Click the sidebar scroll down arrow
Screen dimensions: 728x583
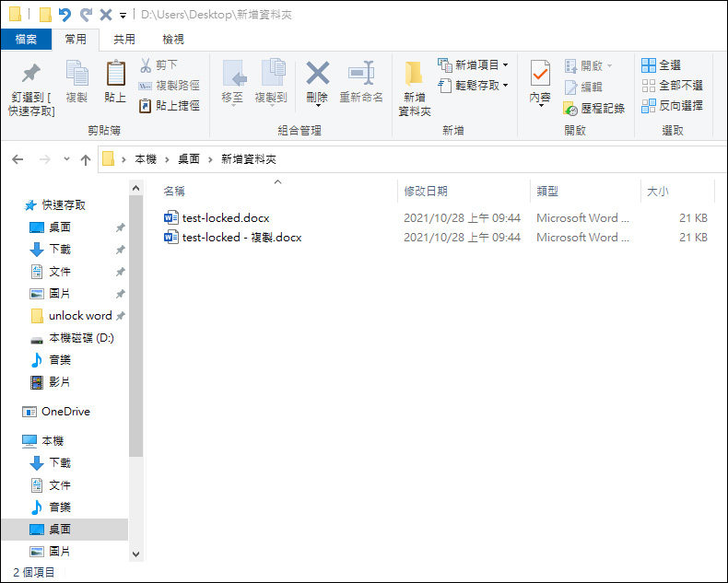[135, 554]
